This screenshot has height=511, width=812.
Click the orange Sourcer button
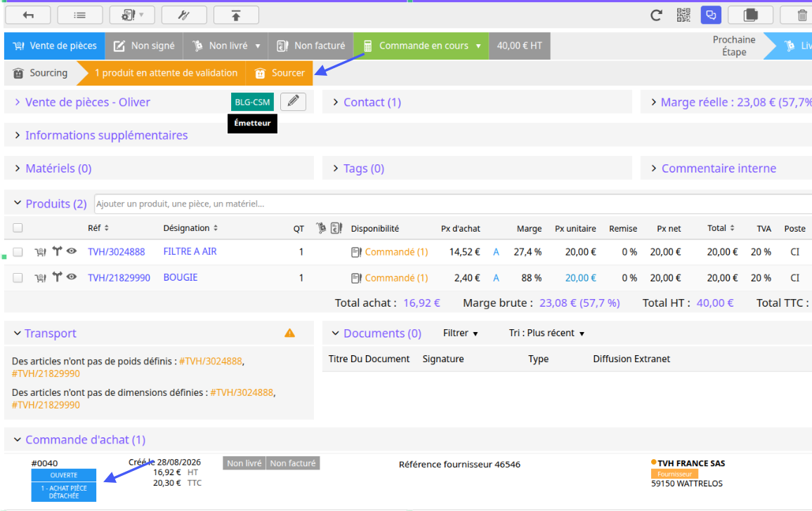tap(280, 73)
